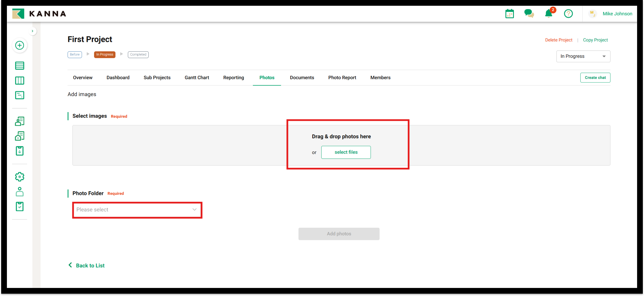Click the select files button
This screenshot has height=296, width=644.
346,152
